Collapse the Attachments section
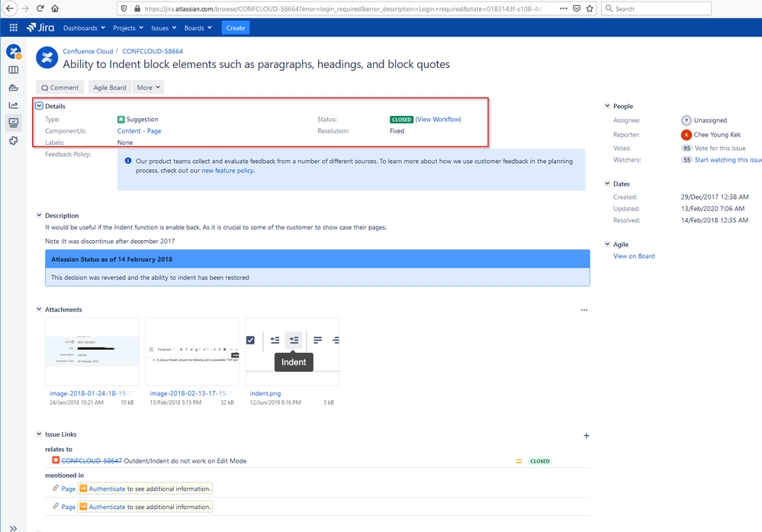This screenshot has width=762, height=532. tap(40, 309)
